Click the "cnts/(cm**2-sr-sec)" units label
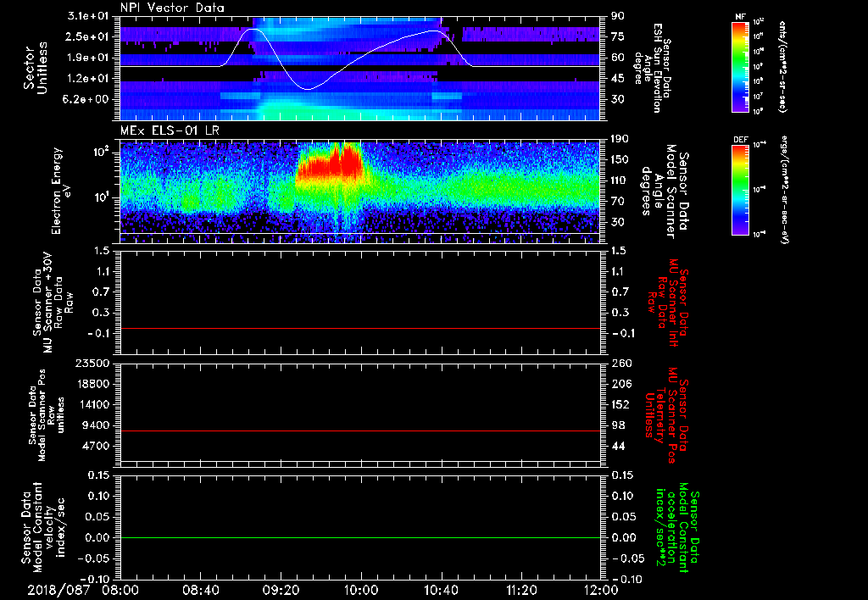The width and height of the screenshot is (868, 600). pos(782,66)
